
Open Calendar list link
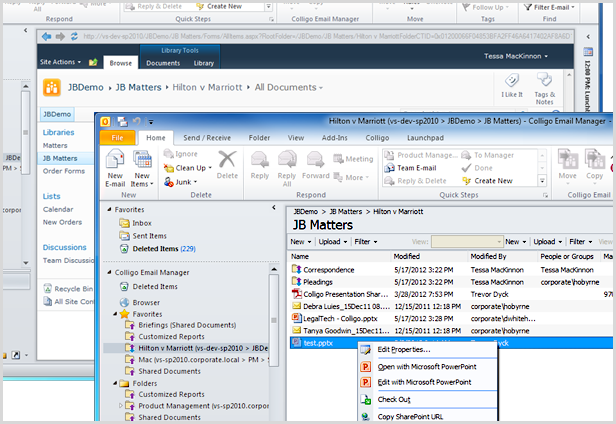58,209
